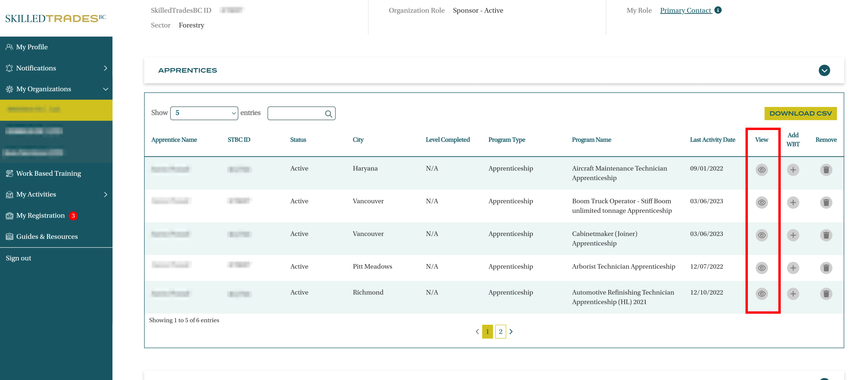
Task: Go to My Registration menu item
Action: [41, 216]
